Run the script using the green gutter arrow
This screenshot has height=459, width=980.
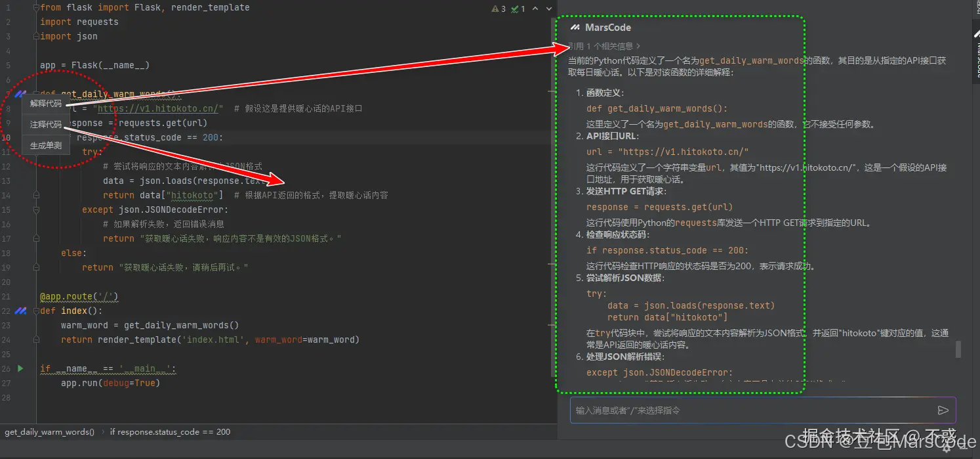[x=20, y=368]
